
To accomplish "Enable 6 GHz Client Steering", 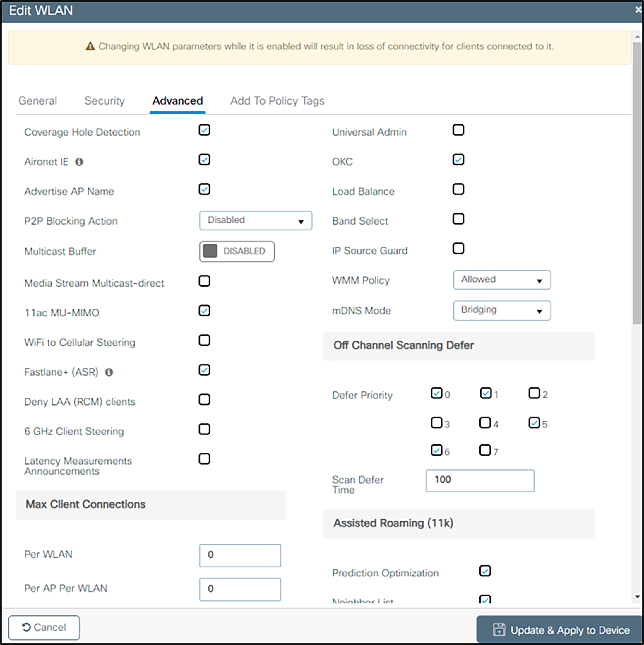I will pyautogui.click(x=204, y=429).
